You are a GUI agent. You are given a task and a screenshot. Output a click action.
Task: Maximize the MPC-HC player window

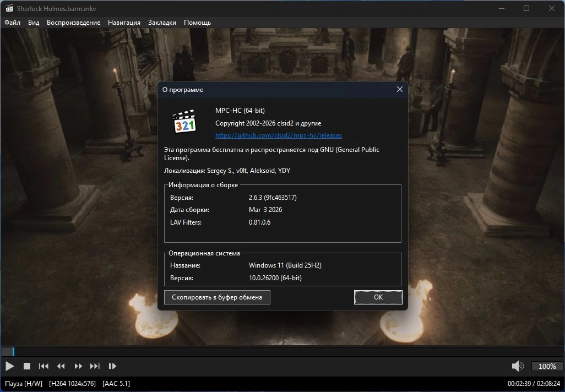[526, 8]
